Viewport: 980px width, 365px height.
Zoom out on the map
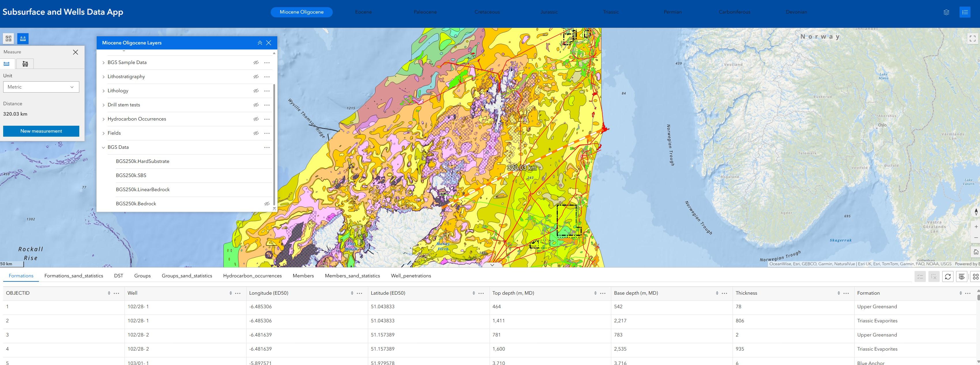(x=976, y=238)
